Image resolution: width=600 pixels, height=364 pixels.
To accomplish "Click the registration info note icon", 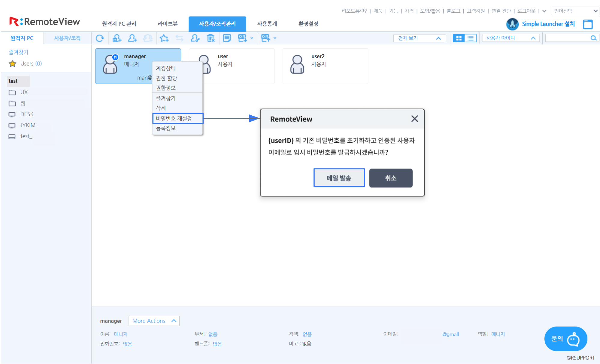I will 227,38.
